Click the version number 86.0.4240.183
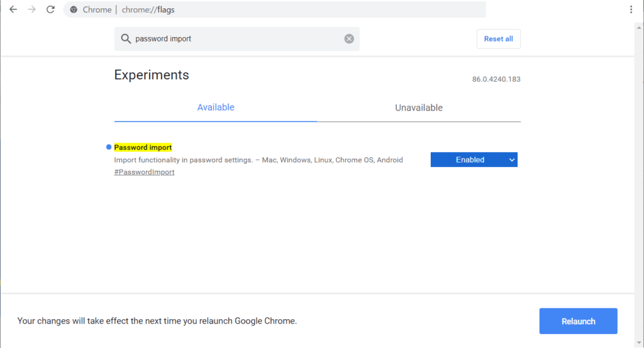The width and height of the screenshot is (644, 348). [496, 79]
